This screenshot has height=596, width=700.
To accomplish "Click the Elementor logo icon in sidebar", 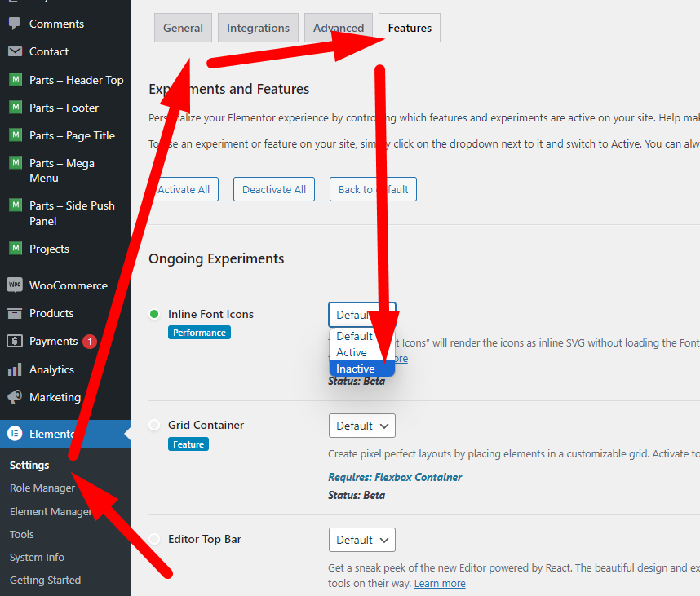I will point(15,434).
